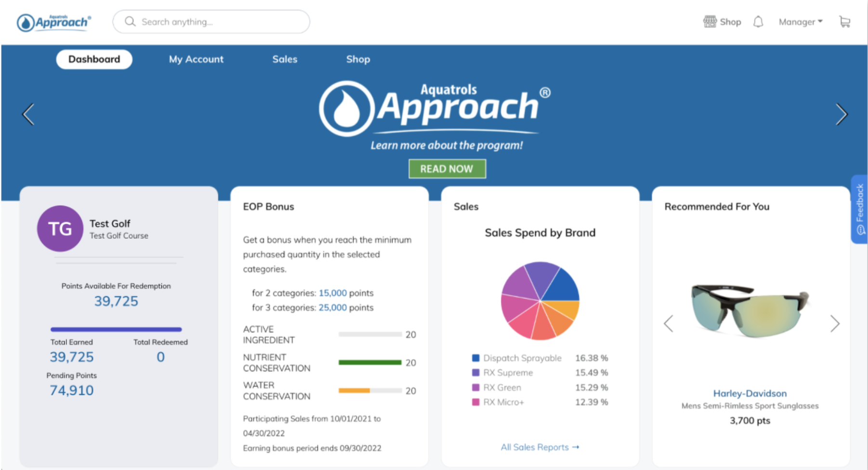Click Water Conservation orange progress bar
Viewport: 868px width, 470px height.
[x=370, y=391]
